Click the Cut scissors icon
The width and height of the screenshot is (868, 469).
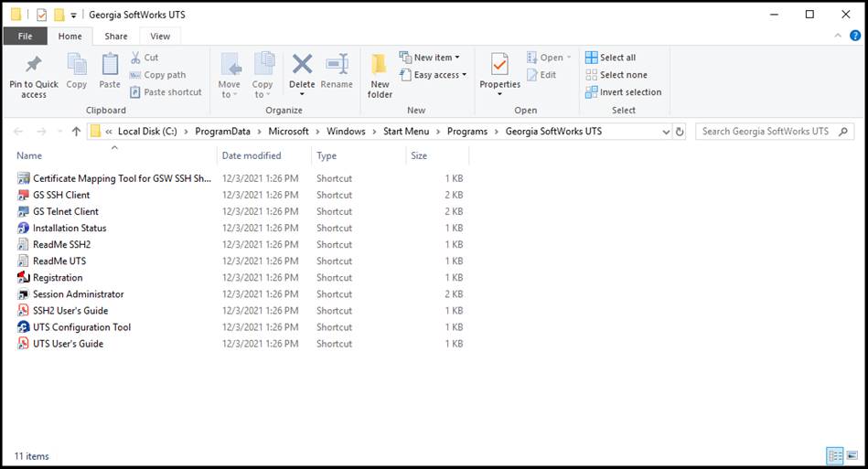coord(135,58)
